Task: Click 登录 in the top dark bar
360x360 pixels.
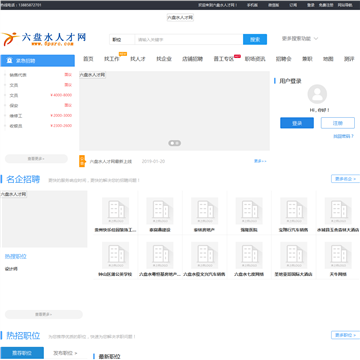Action: pyautogui.click(x=311, y=5)
